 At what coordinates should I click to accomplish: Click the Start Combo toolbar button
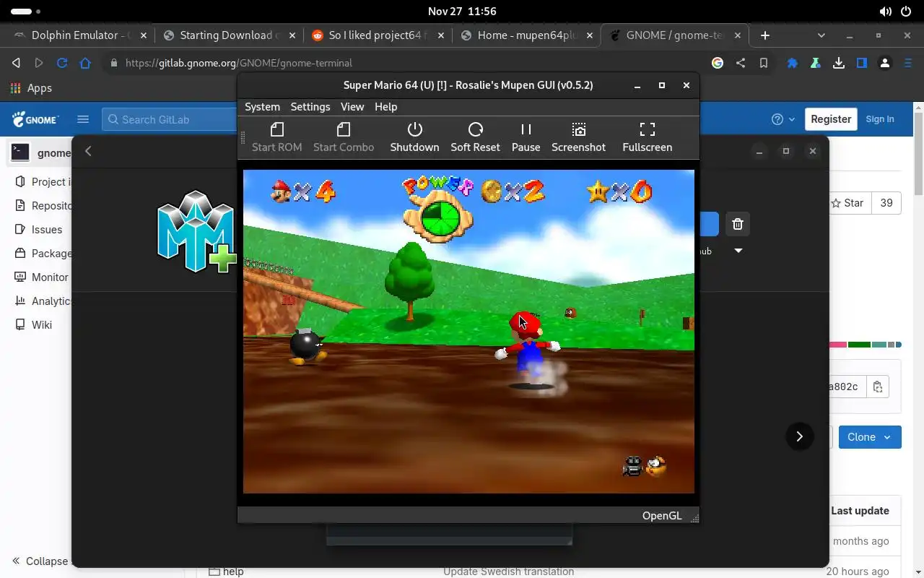click(344, 137)
